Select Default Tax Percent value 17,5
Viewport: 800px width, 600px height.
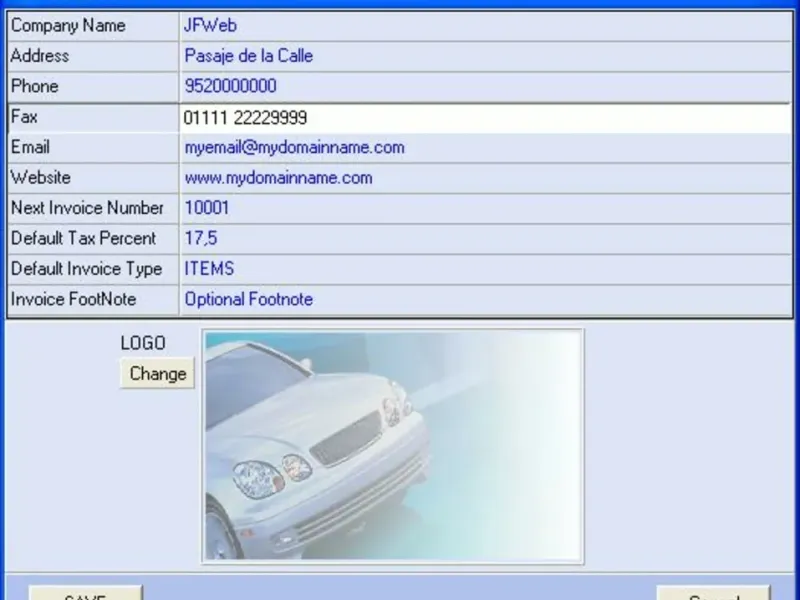click(201, 238)
